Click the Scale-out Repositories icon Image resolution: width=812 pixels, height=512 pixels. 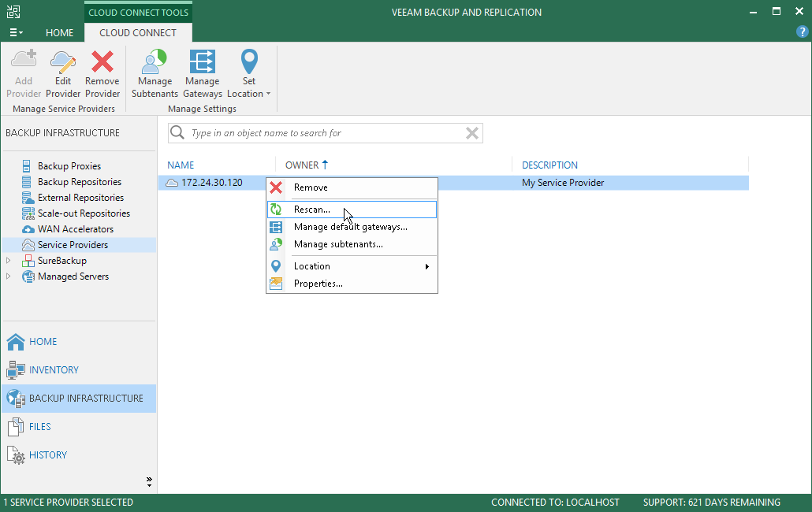(x=28, y=213)
